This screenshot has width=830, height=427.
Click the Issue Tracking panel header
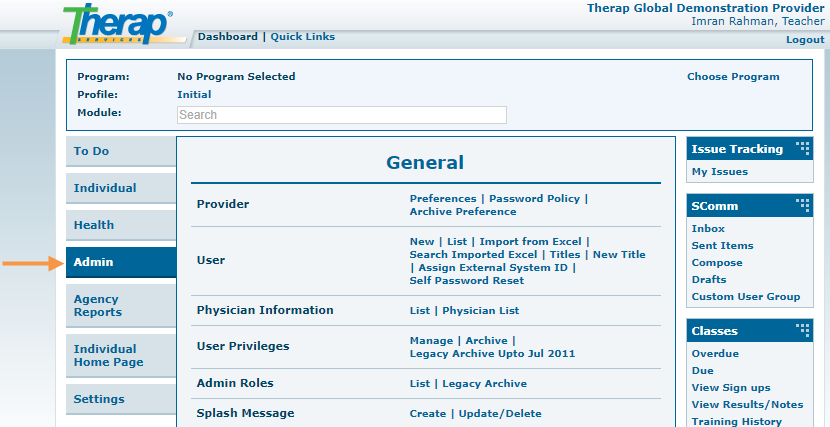pos(750,149)
